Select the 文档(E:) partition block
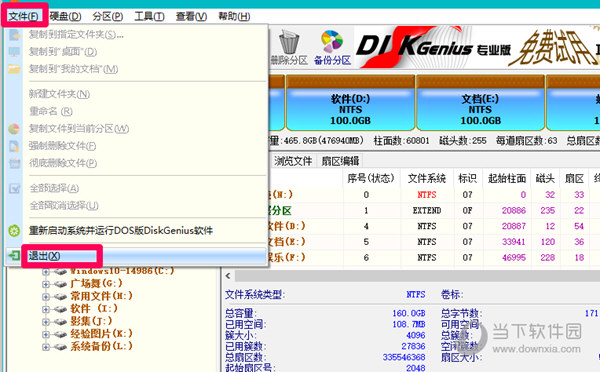This screenshot has width=600, height=372. [x=480, y=103]
